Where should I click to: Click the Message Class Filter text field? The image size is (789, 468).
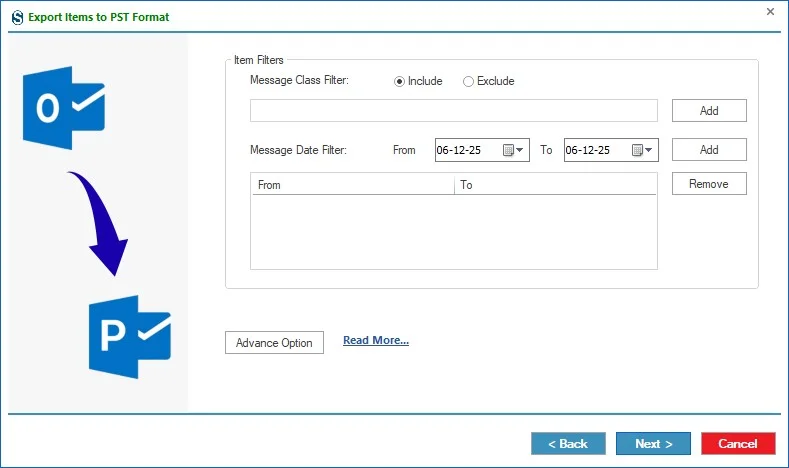click(x=453, y=110)
